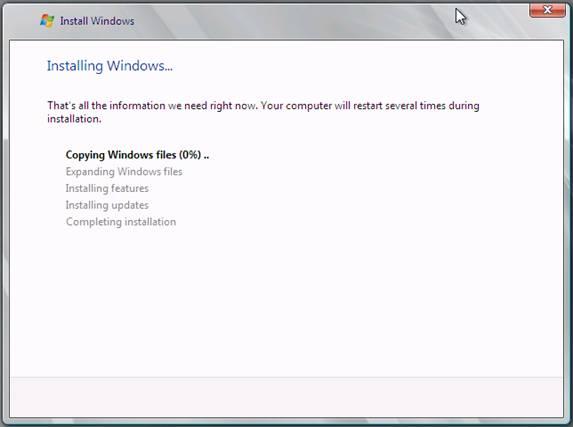Select "Copying Windows files (0%)" step
Screen dimensions: 573x427
tap(137, 155)
